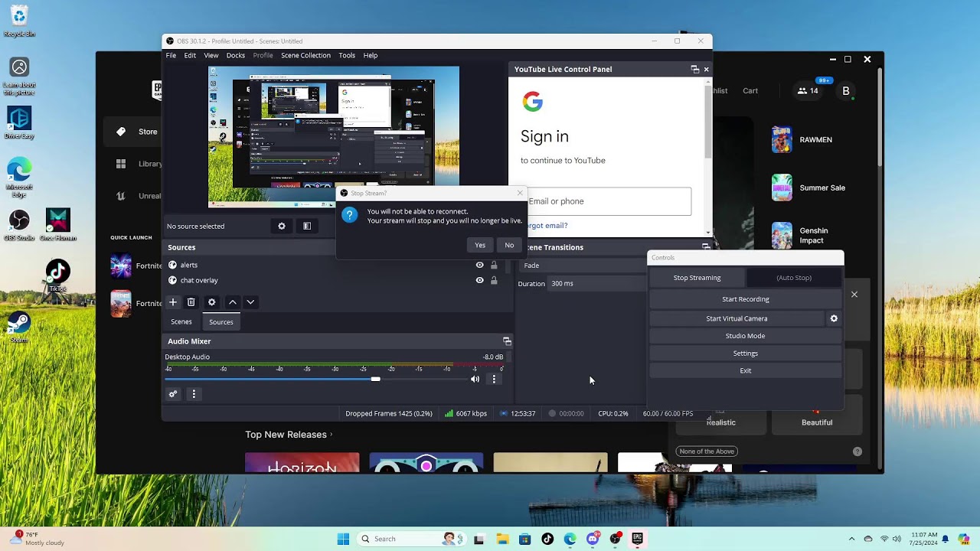
Task: Enable Studio Mode
Action: [746, 336]
